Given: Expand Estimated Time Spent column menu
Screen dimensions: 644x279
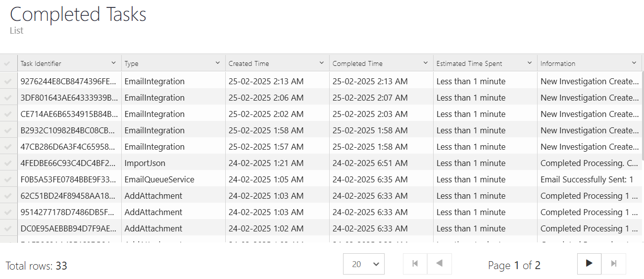Looking at the screenshot, I should pos(530,63).
